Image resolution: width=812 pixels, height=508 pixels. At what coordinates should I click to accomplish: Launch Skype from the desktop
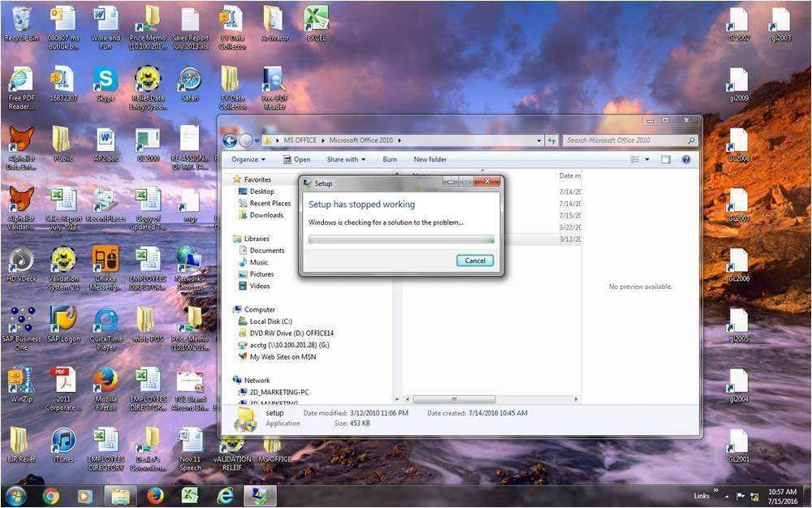click(106, 84)
